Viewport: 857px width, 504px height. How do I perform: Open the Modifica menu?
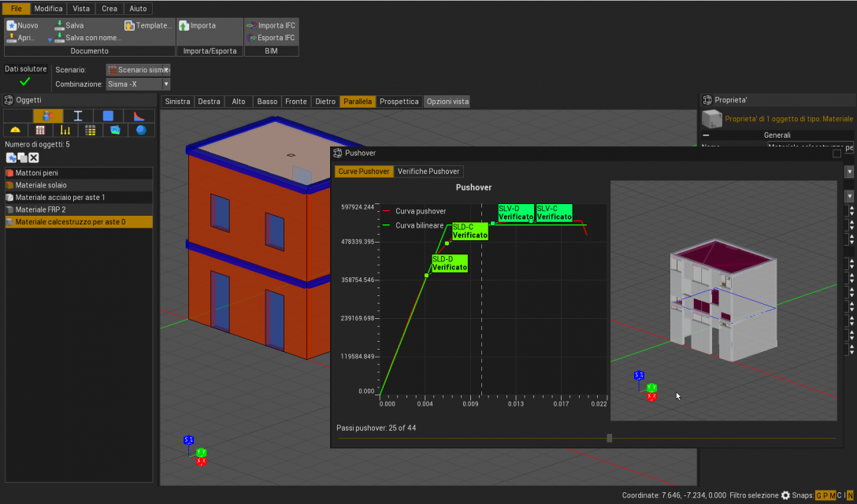tap(48, 9)
